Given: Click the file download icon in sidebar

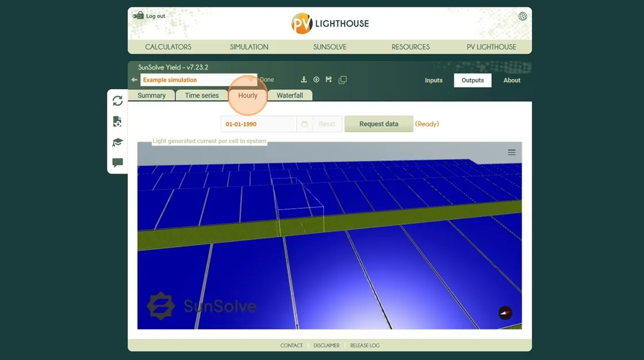Looking at the screenshot, I should click(117, 121).
